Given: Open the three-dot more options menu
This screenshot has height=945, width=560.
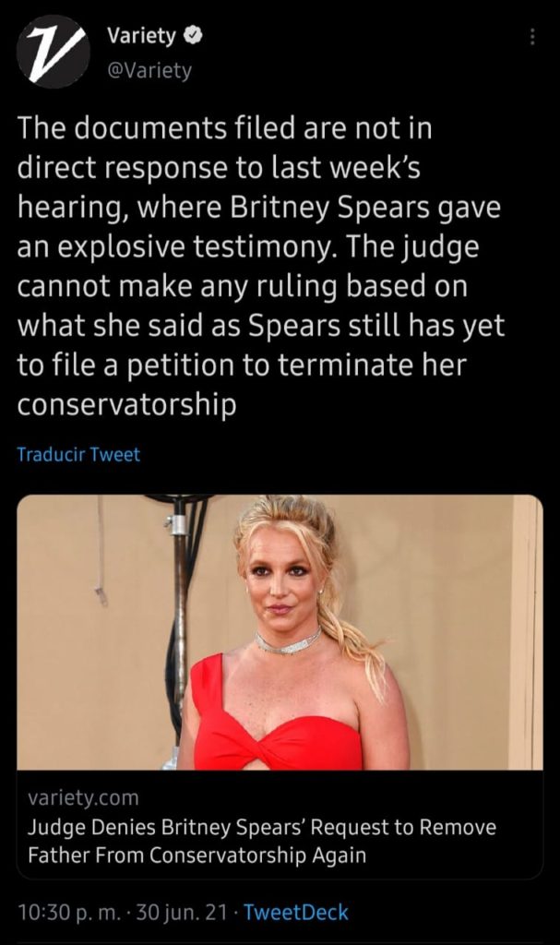Looking at the screenshot, I should pyautogui.click(x=531, y=37).
